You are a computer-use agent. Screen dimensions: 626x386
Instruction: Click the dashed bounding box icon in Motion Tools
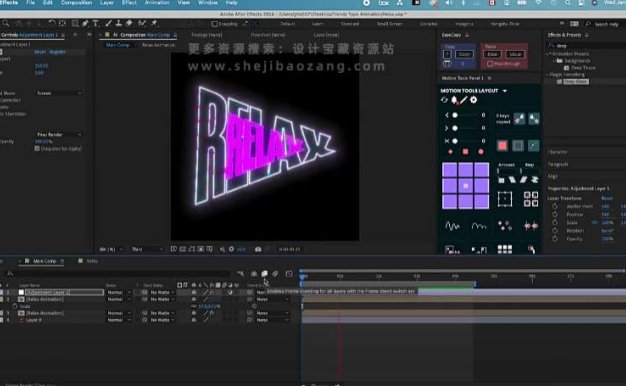(505, 199)
